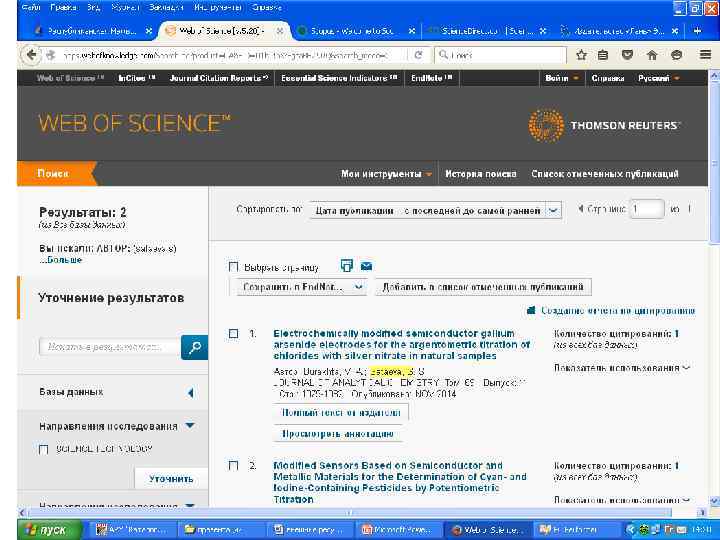Tick the select page checkbox
Screen dimensions: 720x540
pyautogui.click(x=233, y=267)
